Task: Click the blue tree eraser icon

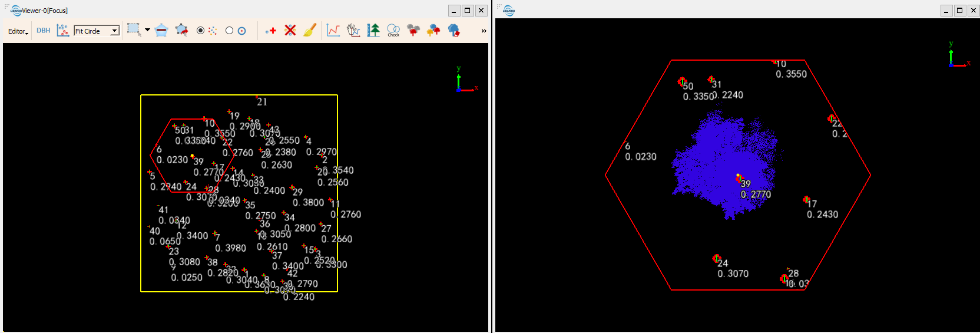Action: click(453, 31)
